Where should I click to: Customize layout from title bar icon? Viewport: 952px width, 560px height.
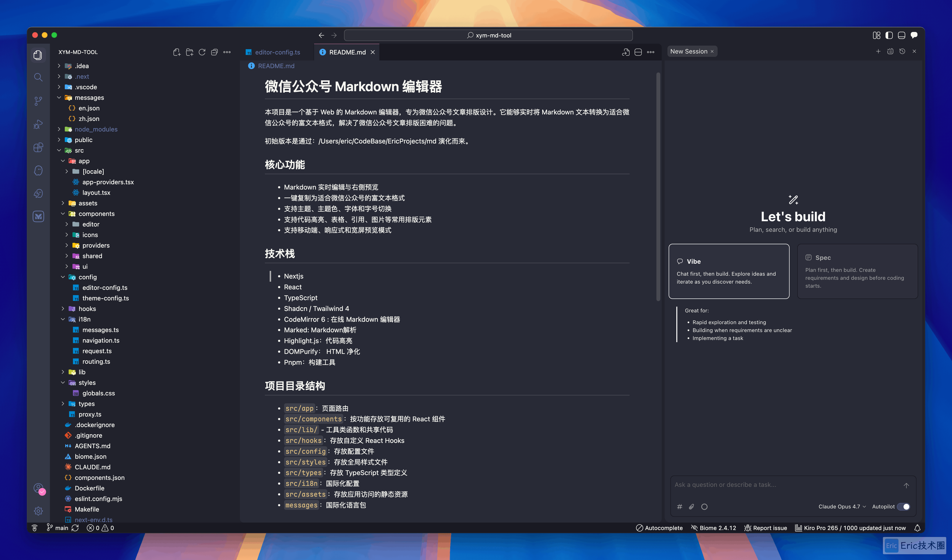pos(877,35)
